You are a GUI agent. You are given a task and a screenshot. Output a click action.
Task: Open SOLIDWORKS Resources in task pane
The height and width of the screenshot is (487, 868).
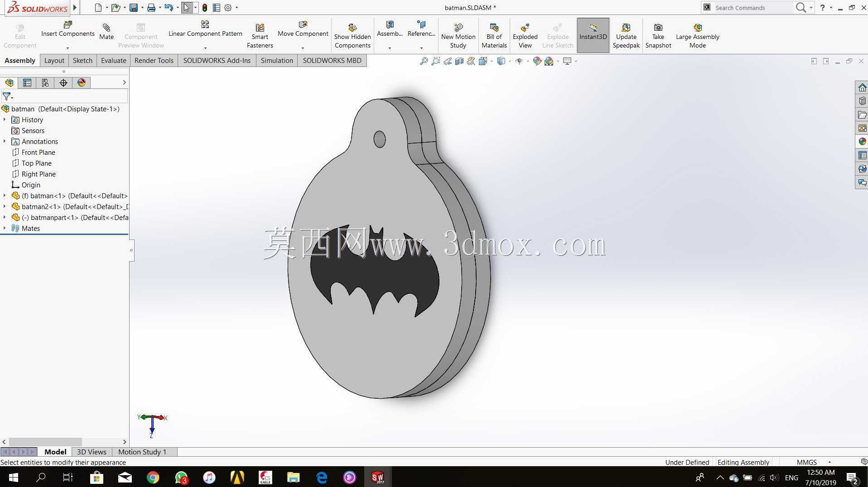coord(862,87)
